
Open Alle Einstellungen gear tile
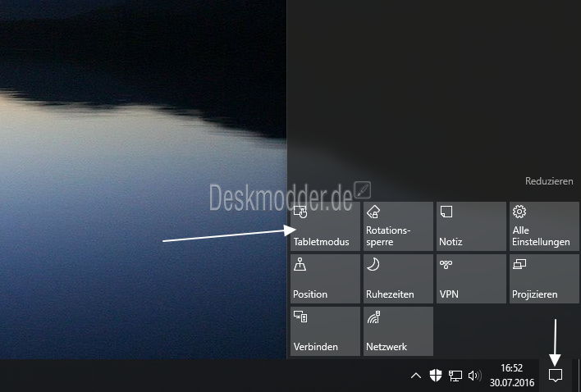(544, 226)
